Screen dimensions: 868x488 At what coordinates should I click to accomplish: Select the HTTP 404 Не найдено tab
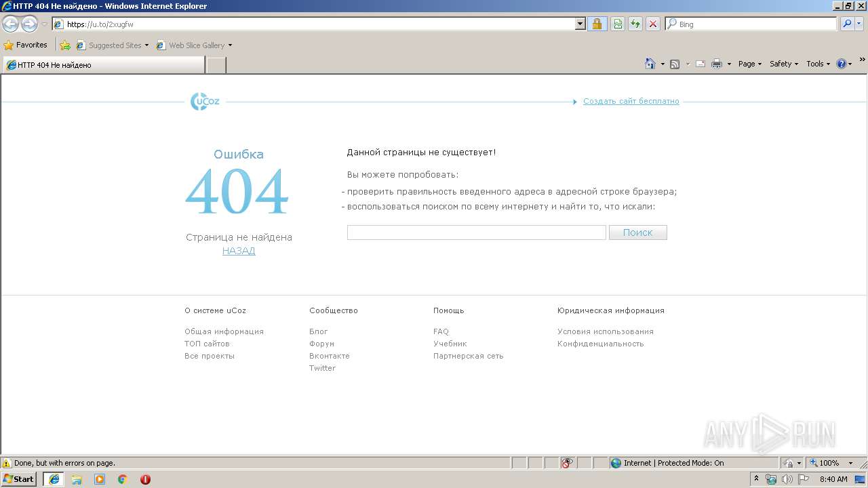click(104, 65)
